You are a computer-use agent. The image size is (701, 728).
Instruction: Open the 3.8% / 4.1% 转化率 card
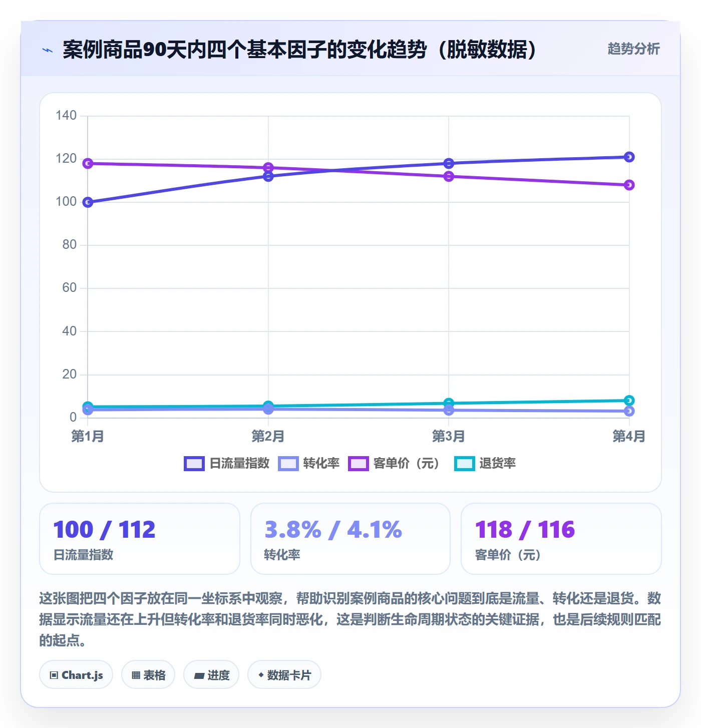point(350,539)
